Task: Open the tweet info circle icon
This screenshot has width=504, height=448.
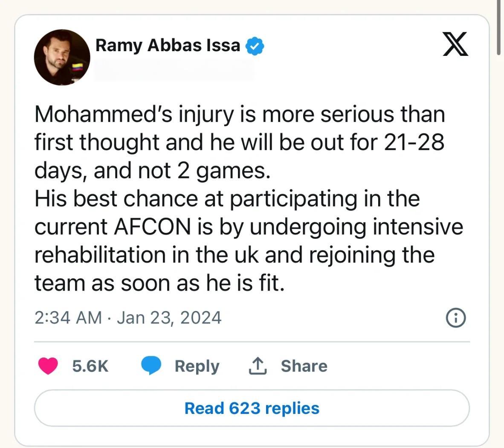Action: tap(455, 318)
